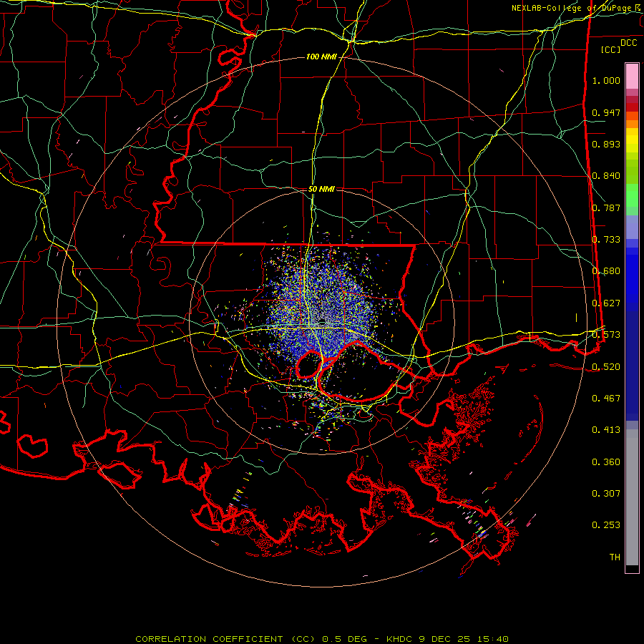Viewport: 644px width, 644px height.
Task: Click the 0.893 legend value
Action: pyautogui.click(x=606, y=144)
